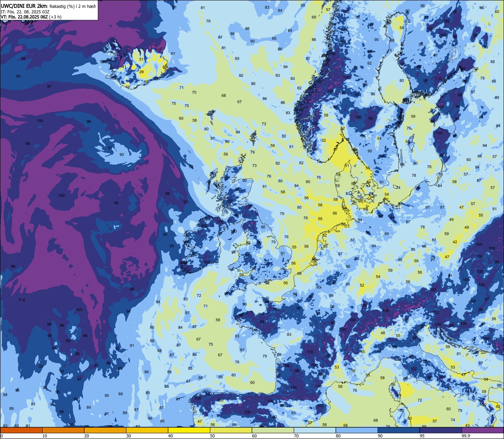Click the 'VT: Fös. 22.08.2025 06Z (+3 h)' line
This screenshot has height=439, width=504.
[x=31, y=17]
